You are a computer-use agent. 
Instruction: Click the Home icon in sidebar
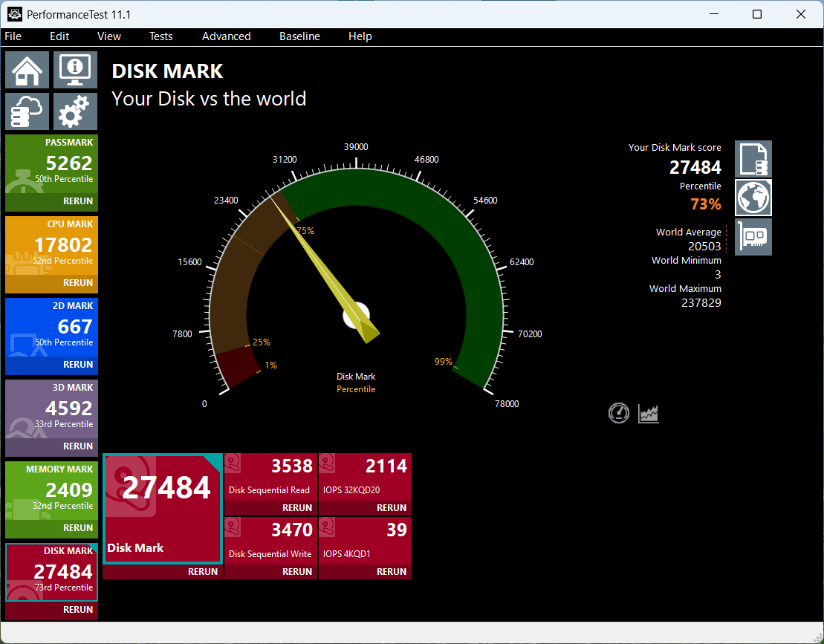point(27,70)
